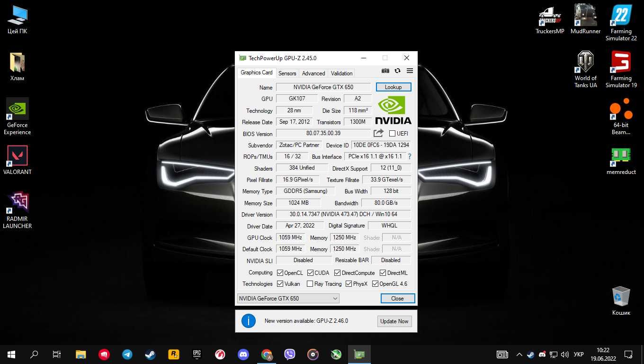This screenshot has height=364, width=644.
Task: Select the RADMIR LAUNCHER desktop icon
Action: [x=18, y=210]
